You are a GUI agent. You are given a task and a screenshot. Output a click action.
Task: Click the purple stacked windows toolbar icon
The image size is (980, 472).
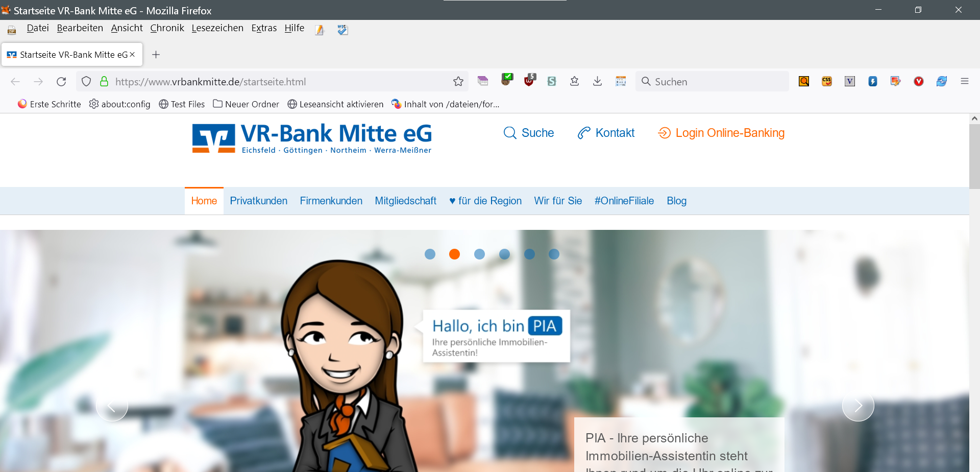click(483, 81)
